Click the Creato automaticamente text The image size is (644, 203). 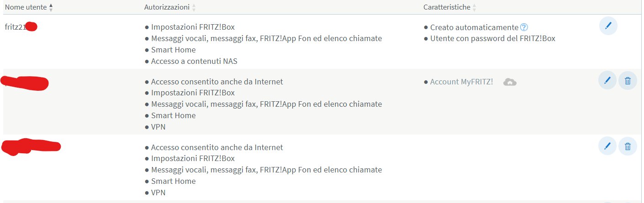coord(474,27)
